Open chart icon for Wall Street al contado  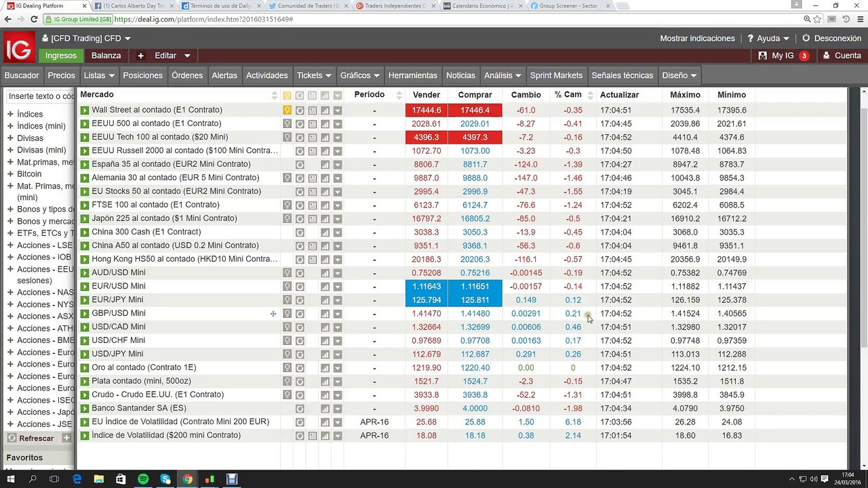tap(325, 110)
